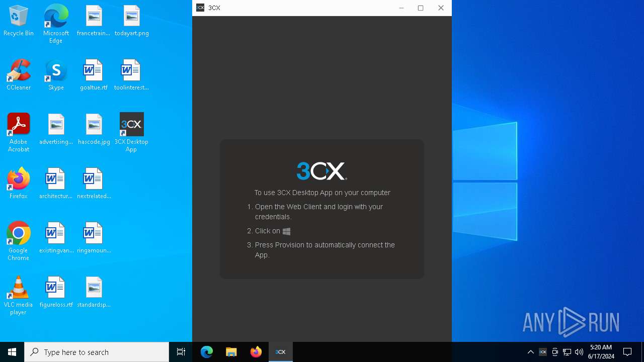Click the 3CX taskbar button

point(281,352)
